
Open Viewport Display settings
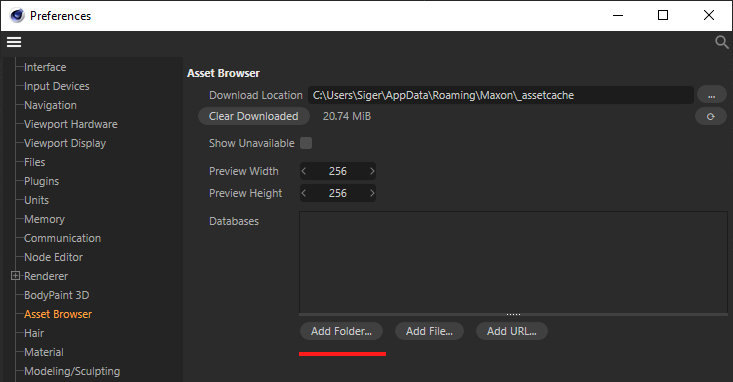point(65,143)
